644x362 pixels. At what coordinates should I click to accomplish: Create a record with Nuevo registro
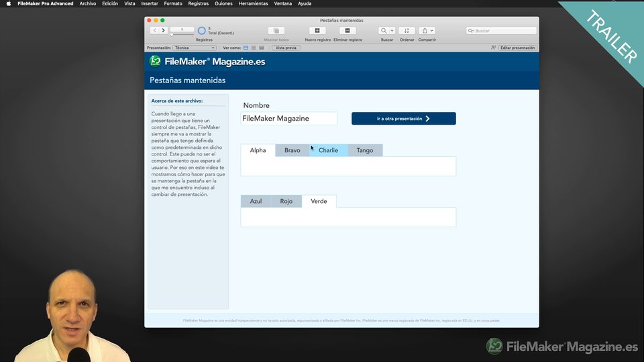(x=317, y=30)
